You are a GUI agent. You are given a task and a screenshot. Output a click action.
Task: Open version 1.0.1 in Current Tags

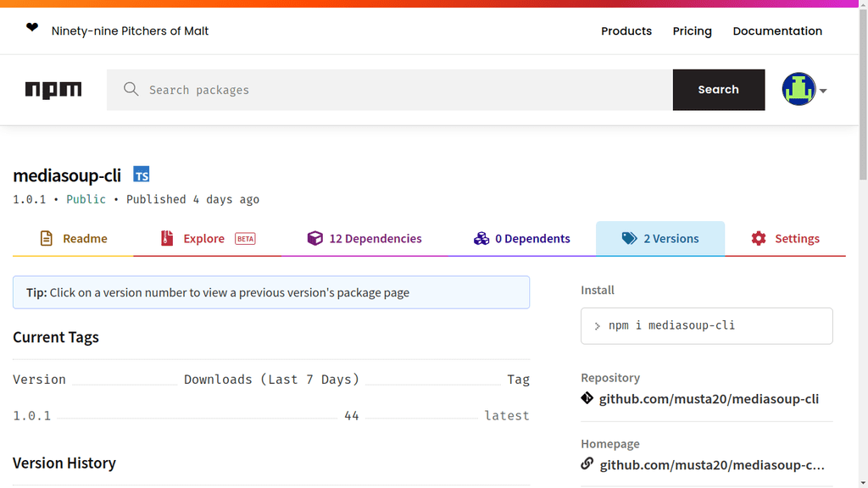[31, 415]
